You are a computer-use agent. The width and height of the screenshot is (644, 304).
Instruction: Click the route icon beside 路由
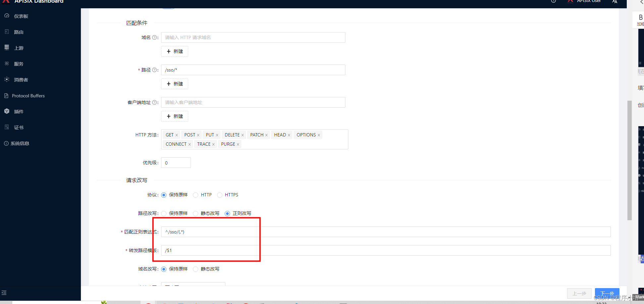tap(7, 32)
